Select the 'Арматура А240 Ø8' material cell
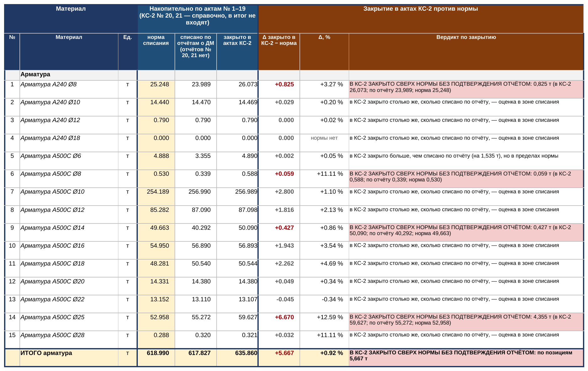 (69, 89)
